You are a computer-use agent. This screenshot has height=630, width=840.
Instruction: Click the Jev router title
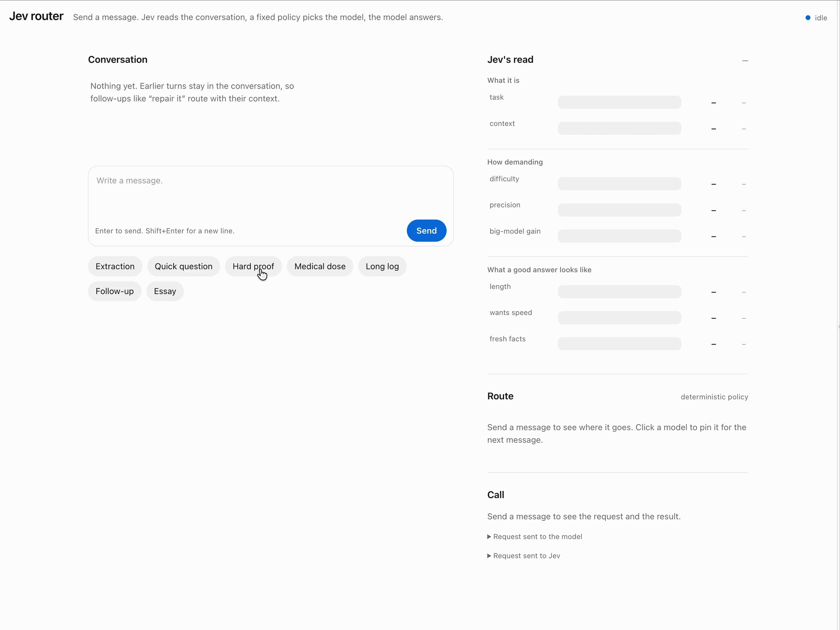(x=36, y=16)
